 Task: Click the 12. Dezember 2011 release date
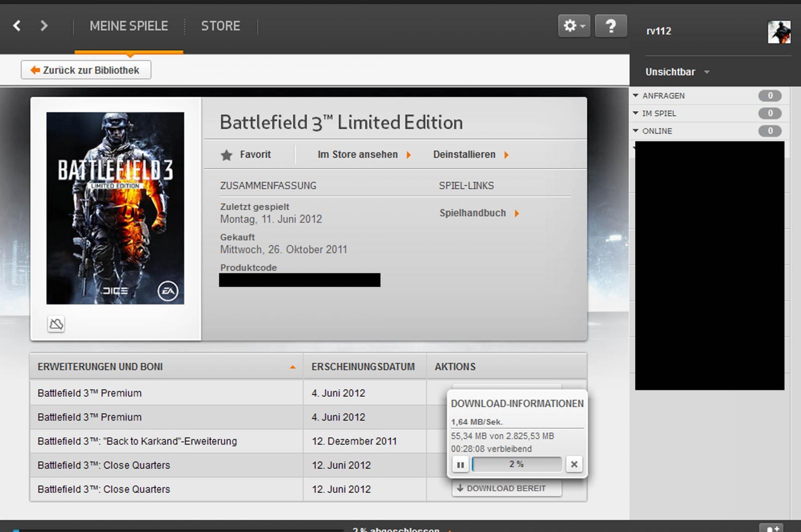click(x=354, y=441)
